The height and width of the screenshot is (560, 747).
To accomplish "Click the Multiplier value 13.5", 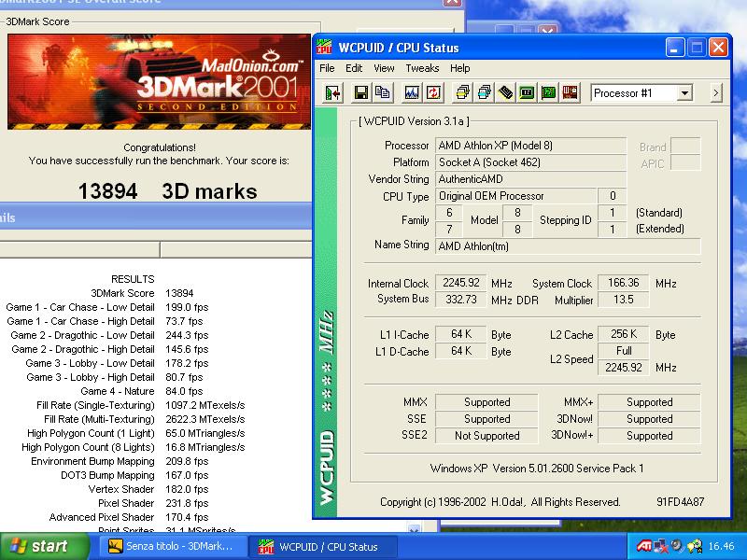I will (x=623, y=300).
